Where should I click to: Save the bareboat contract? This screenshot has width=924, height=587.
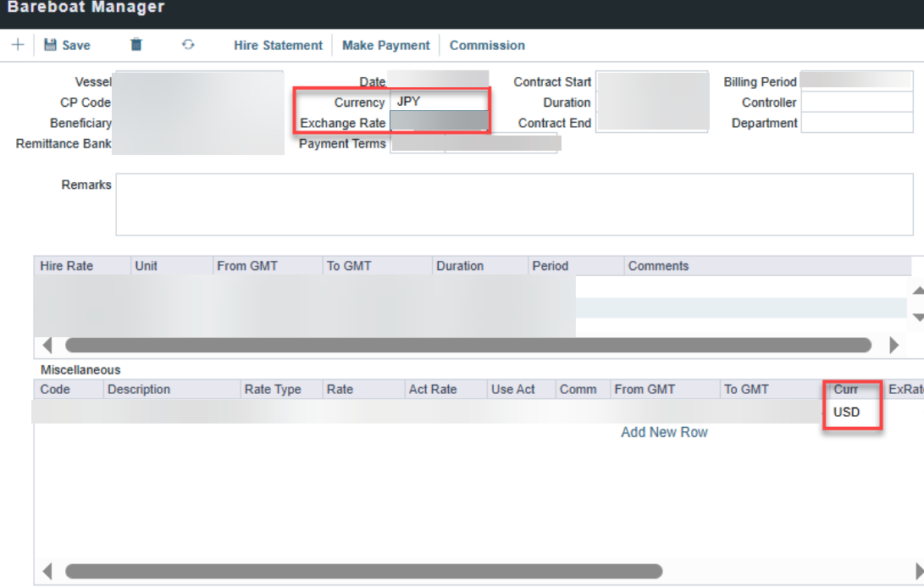(x=67, y=45)
